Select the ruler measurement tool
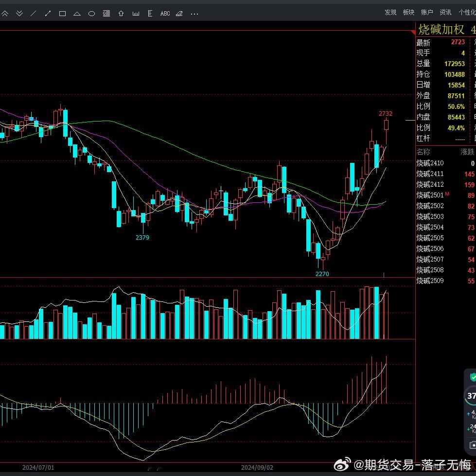Viewport: 476px width, 476px height. (136, 14)
